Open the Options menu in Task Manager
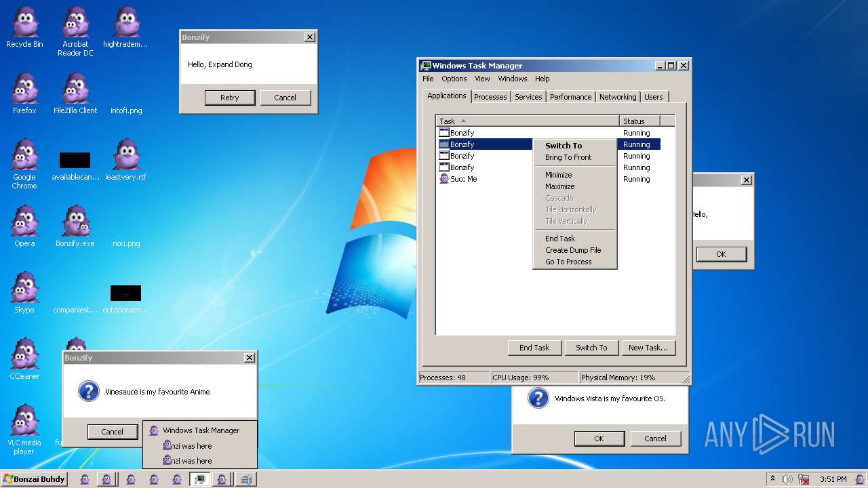Screen dimensions: 868x488 pyautogui.click(x=454, y=79)
